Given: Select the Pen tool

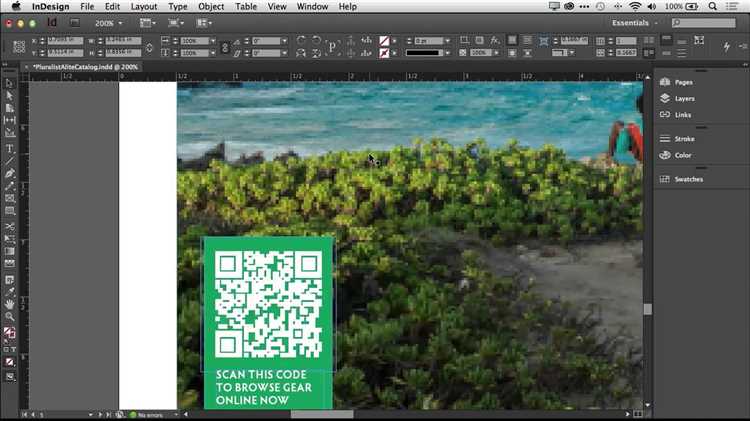Looking at the screenshot, I should click(9, 173).
